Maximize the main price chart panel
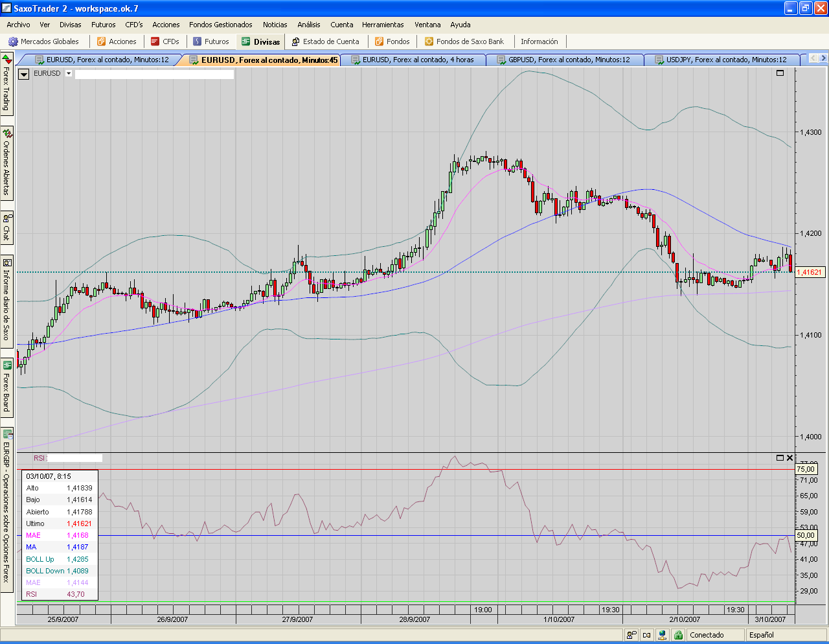This screenshot has width=829, height=644. click(x=780, y=73)
